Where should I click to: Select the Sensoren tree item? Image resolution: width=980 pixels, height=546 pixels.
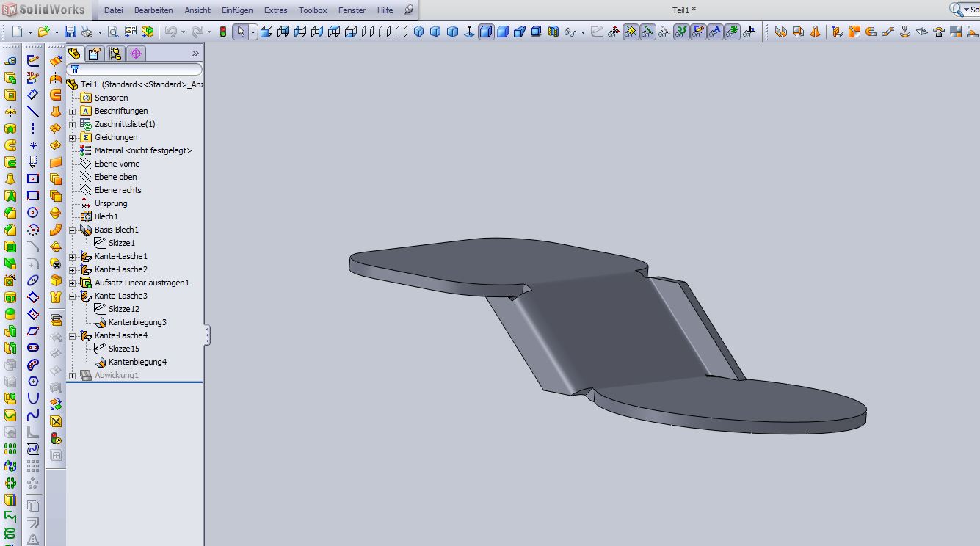111,98
